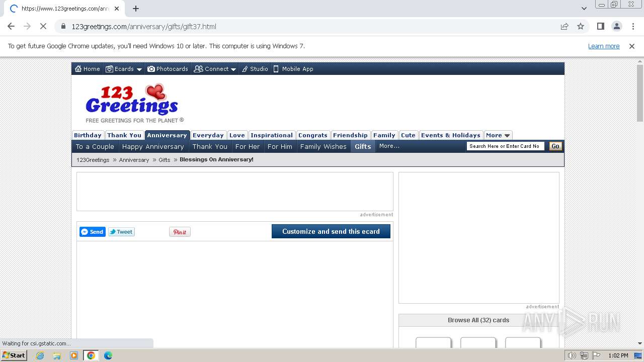Open Action Center flag icon

pos(596,355)
